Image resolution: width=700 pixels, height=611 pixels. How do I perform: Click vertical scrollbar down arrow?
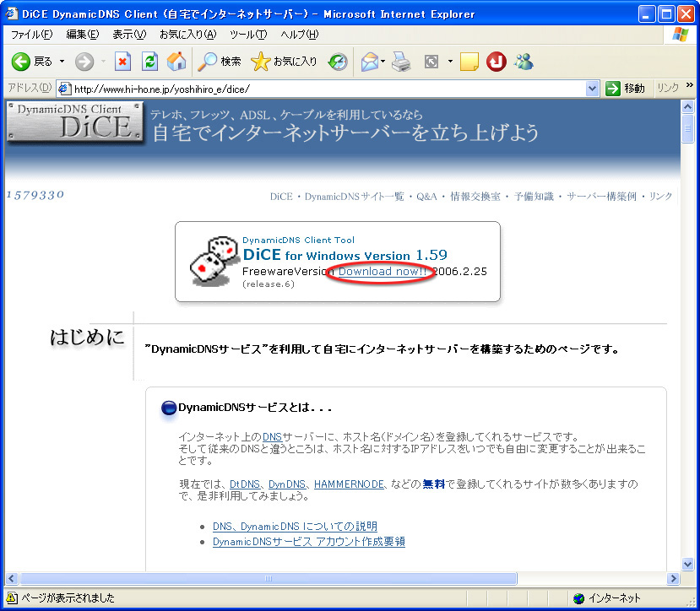click(x=687, y=564)
